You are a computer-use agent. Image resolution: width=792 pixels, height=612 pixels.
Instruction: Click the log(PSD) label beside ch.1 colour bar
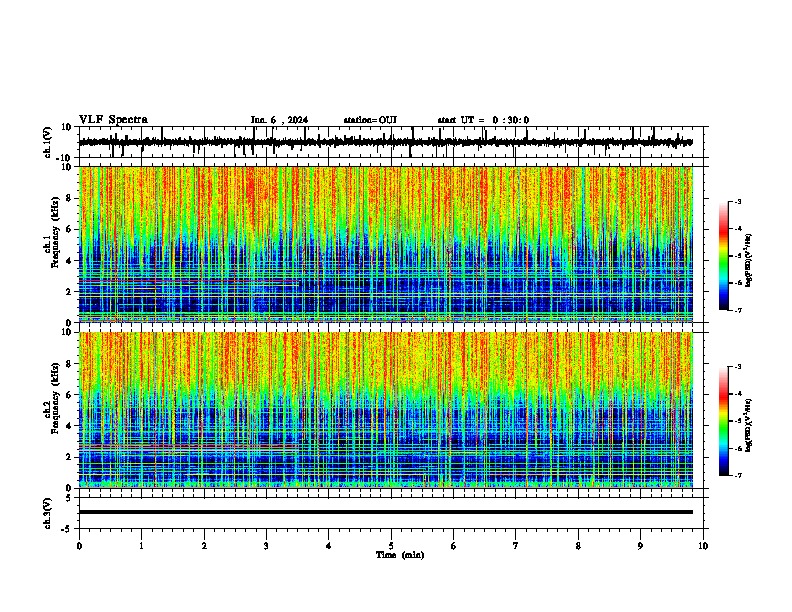click(749, 260)
